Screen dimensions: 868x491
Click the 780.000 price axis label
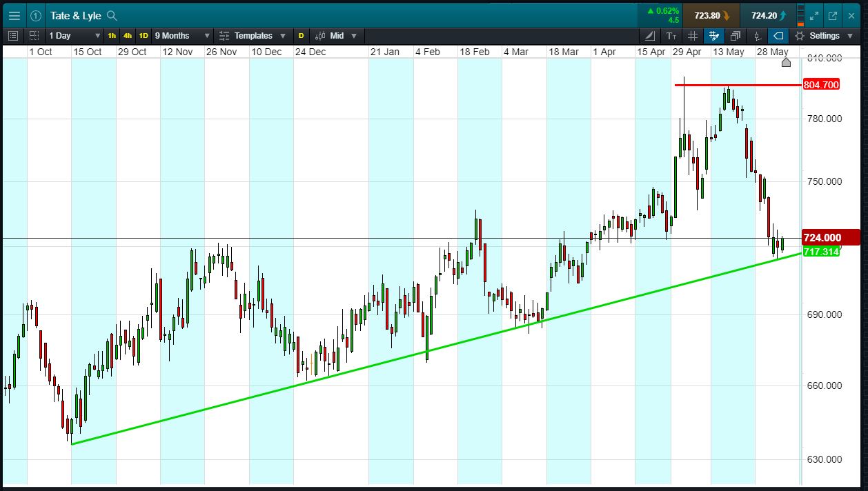(824, 119)
